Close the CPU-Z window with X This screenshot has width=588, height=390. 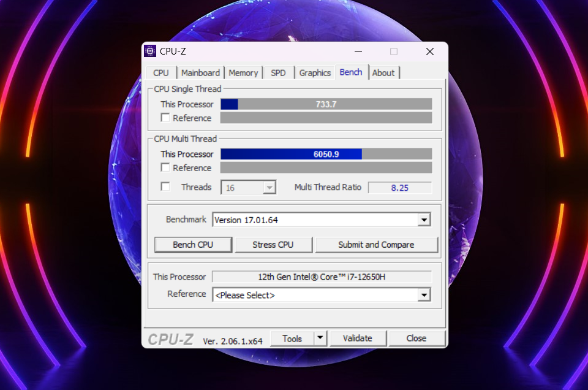click(430, 52)
